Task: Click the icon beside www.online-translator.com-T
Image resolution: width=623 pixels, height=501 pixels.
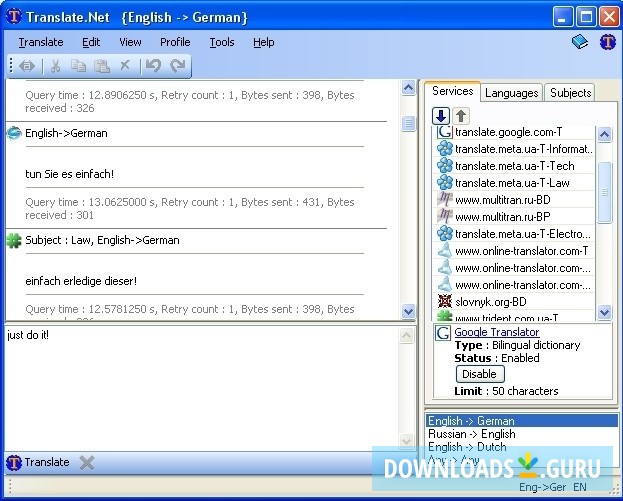Action: (445, 251)
